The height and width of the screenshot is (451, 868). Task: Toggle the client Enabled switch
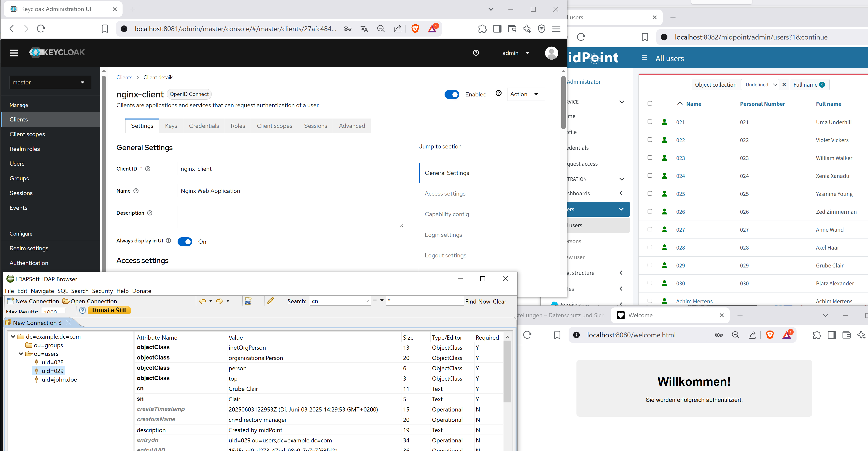(x=451, y=94)
